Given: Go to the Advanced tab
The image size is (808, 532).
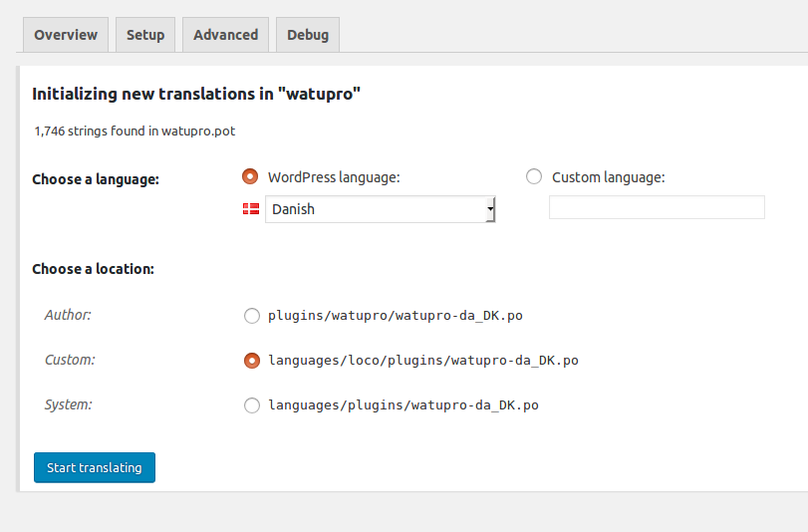Looking at the screenshot, I should pyautogui.click(x=226, y=35).
